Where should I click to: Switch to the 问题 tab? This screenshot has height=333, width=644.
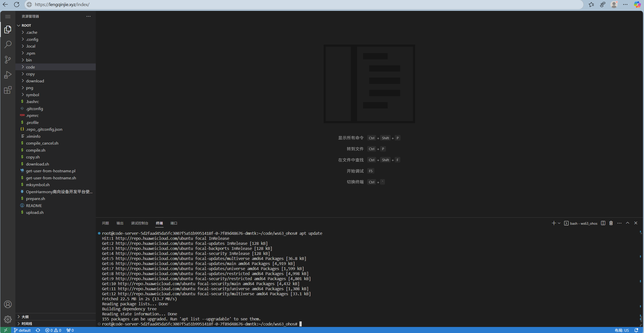tap(106, 223)
